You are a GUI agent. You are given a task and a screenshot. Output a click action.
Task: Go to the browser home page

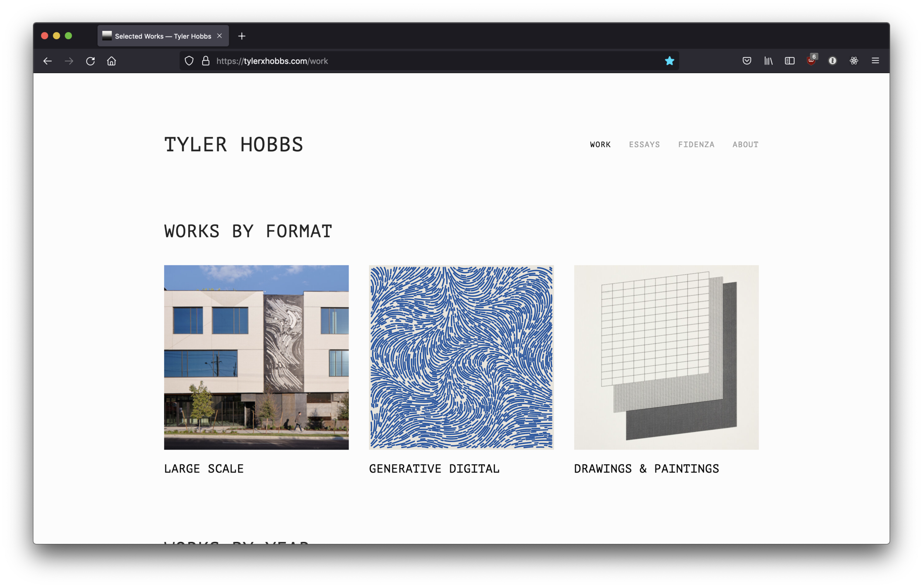point(112,61)
